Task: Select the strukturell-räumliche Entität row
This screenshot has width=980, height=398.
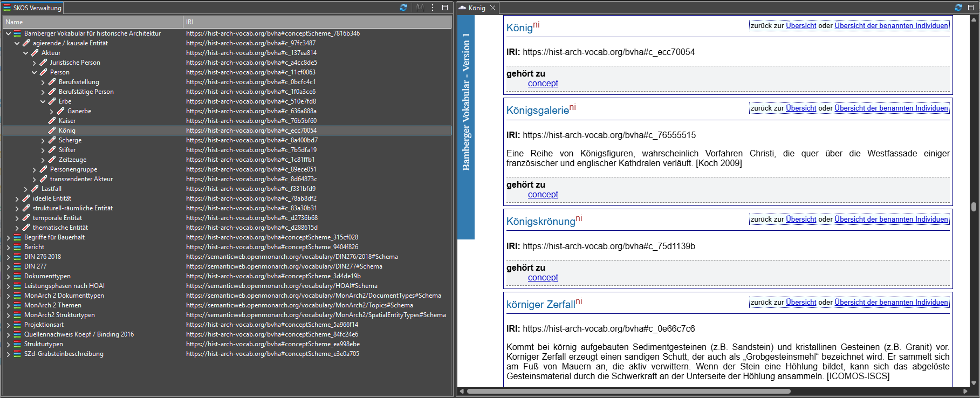Action: pos(227,208)
